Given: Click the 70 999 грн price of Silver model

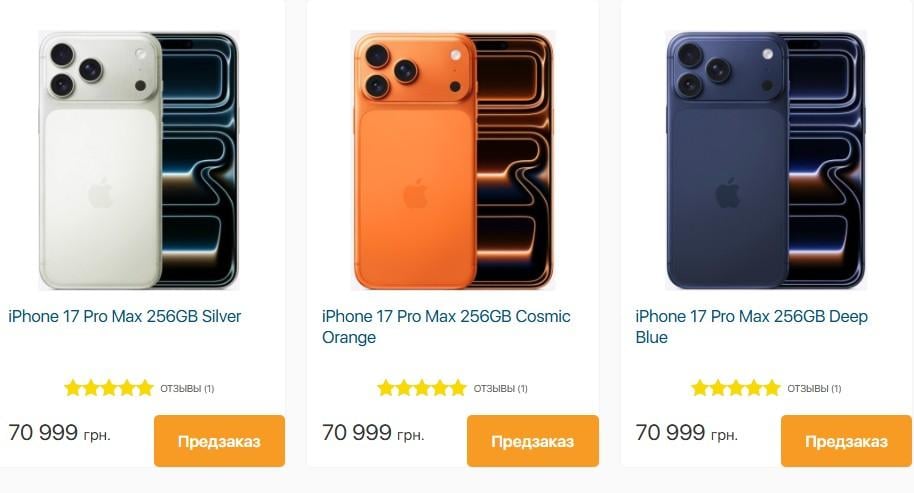Looking at the screenshot, I should click(x=59, y=433).
